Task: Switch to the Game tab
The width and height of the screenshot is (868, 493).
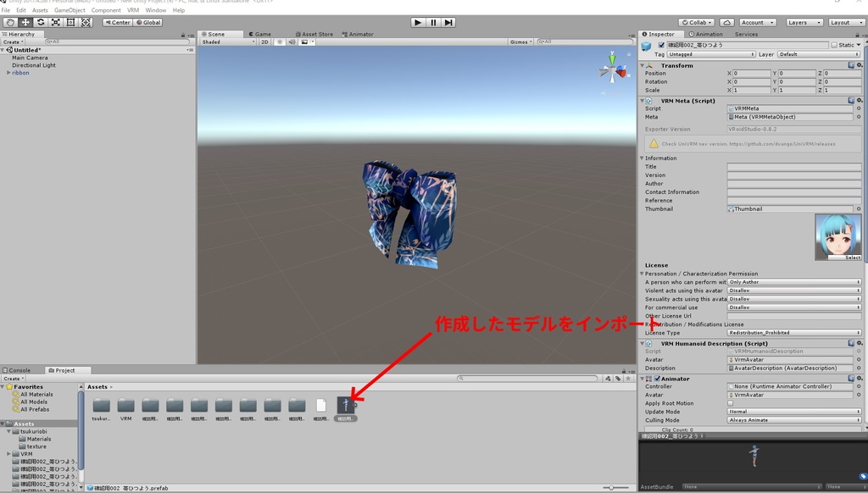Action: pos(259,34)
